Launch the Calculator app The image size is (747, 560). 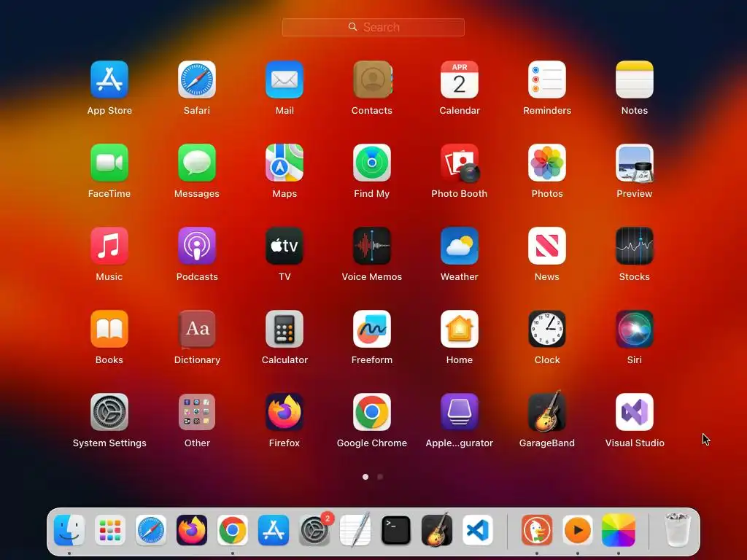coord(285,329)
